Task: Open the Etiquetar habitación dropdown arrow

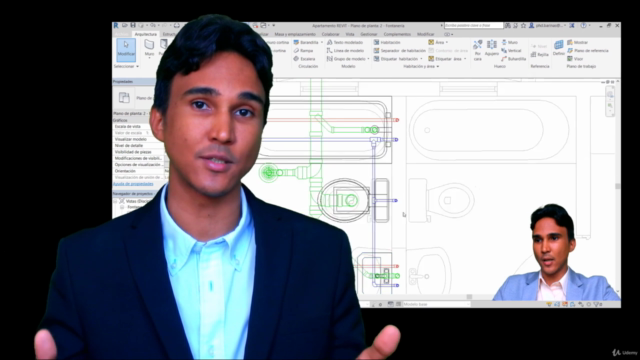Action: 421,59
